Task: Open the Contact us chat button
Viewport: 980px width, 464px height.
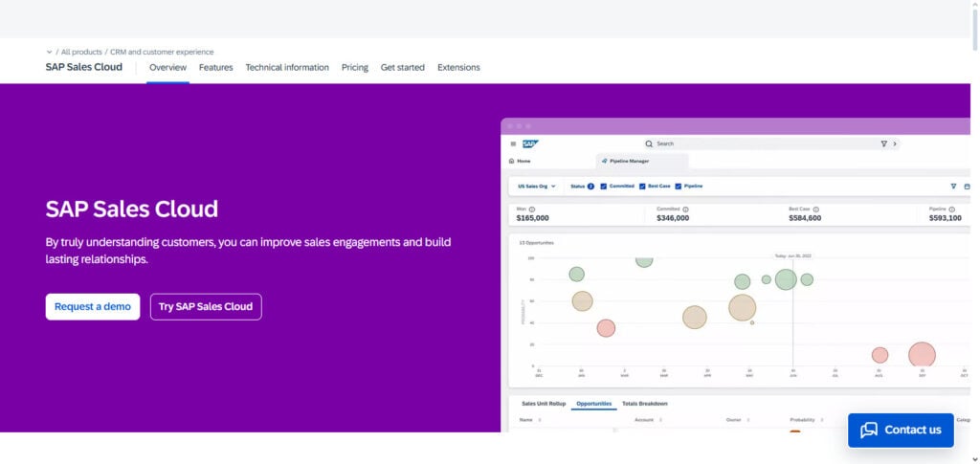Action: pos(901,430)
